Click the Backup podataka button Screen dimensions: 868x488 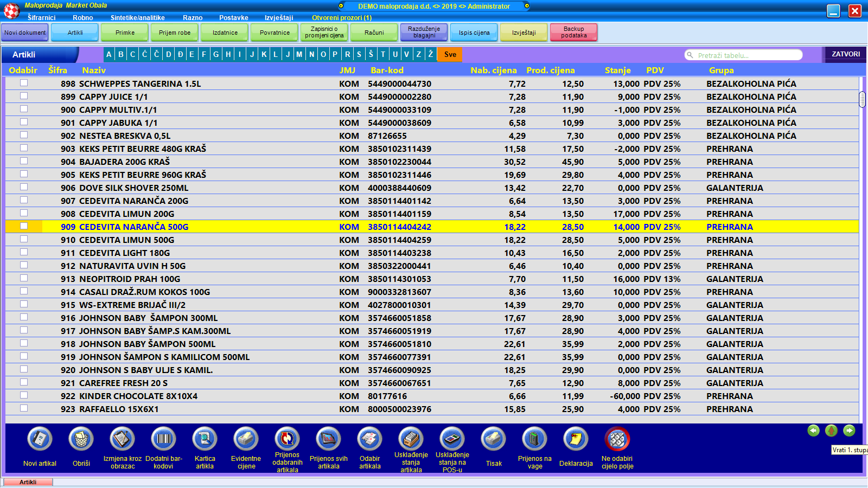[x=573, y=33]
